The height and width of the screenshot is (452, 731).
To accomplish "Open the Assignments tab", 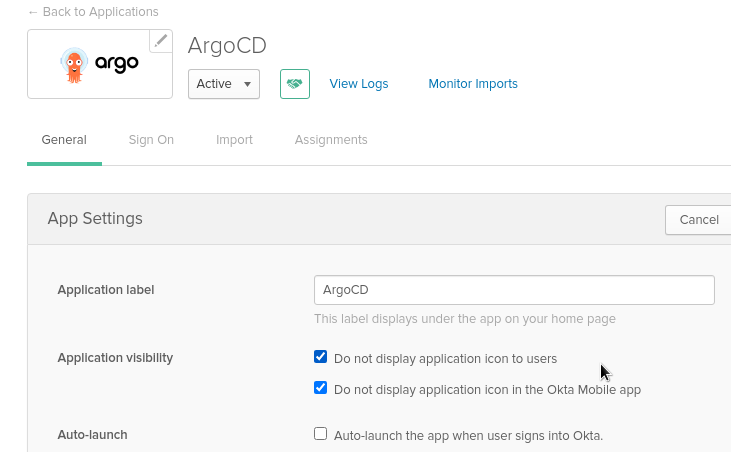I will click(331, 140).
